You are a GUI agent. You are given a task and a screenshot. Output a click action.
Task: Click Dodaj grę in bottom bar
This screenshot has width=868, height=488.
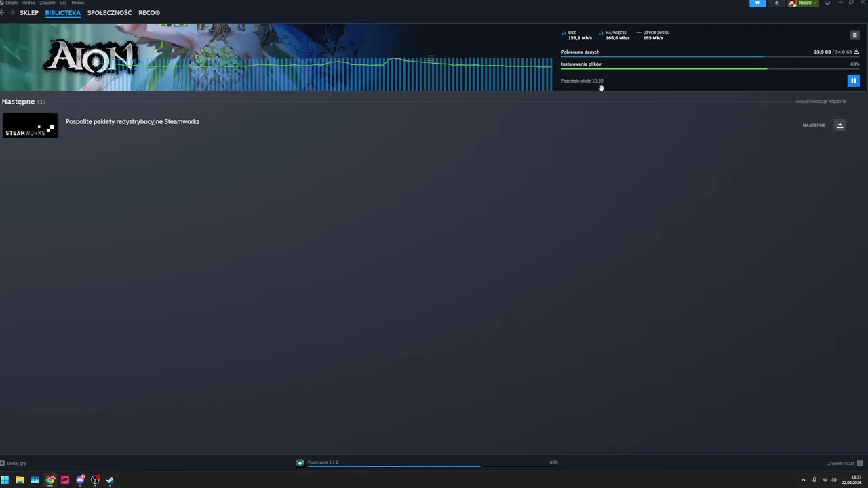[16, 464]
